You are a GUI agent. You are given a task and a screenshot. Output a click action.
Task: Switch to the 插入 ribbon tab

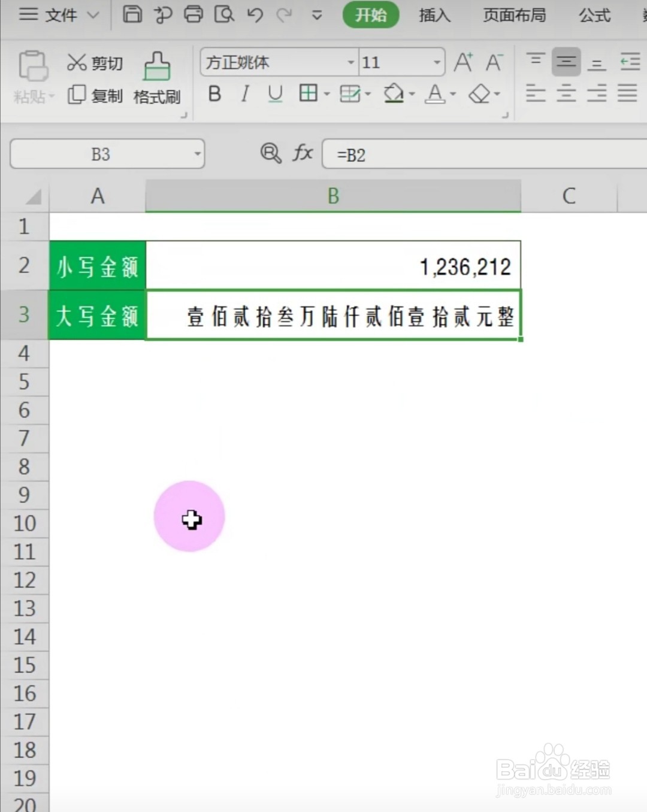pos(434,16)
